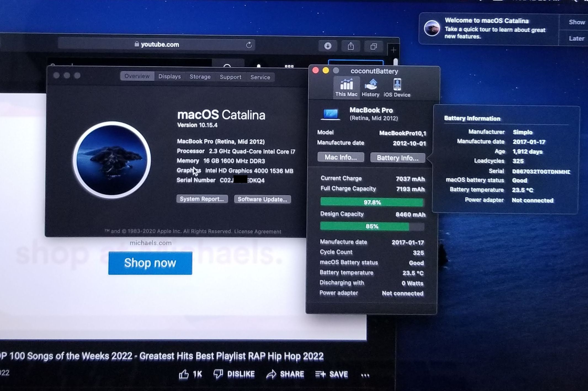The height and width of the screenshot is (391, 588).
Task: Click the Software Update button
Action: tap(262, 199)
